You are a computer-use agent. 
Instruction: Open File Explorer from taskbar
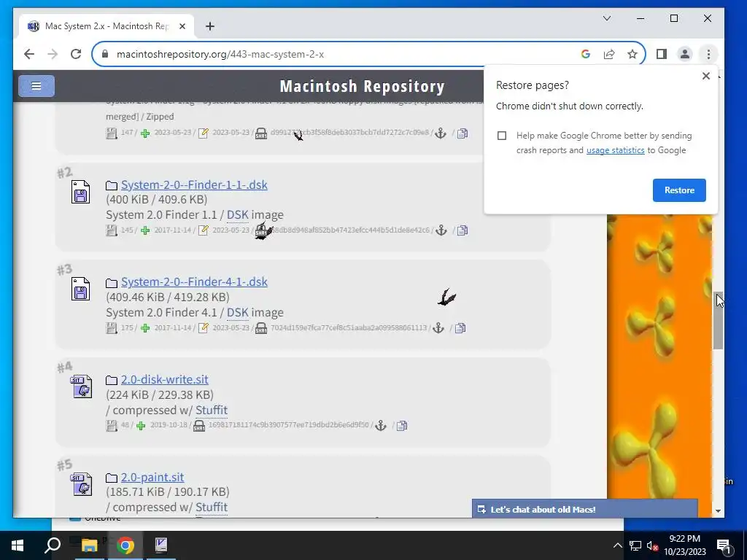pos(89,545)
